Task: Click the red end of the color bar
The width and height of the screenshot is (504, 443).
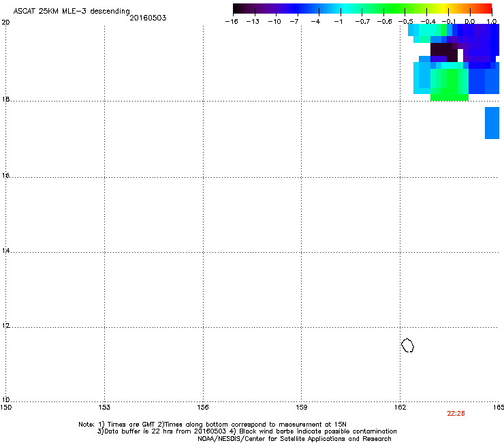Action: [487, 9]
